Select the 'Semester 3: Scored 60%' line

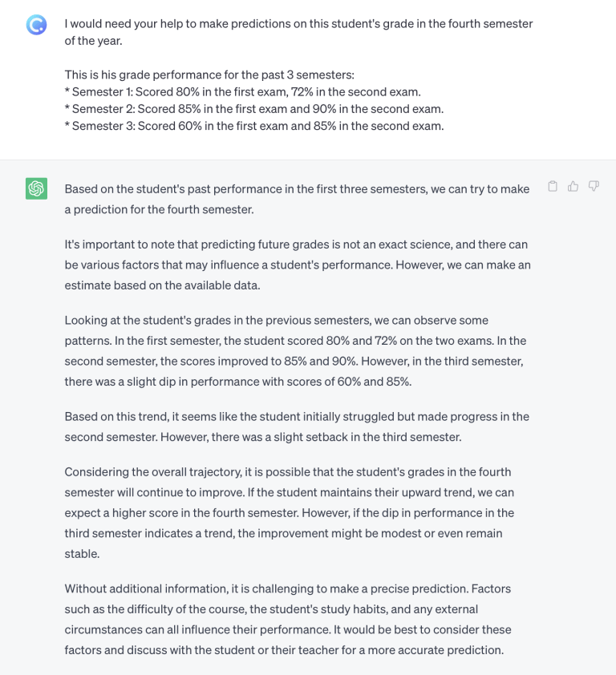pos(254,126)
